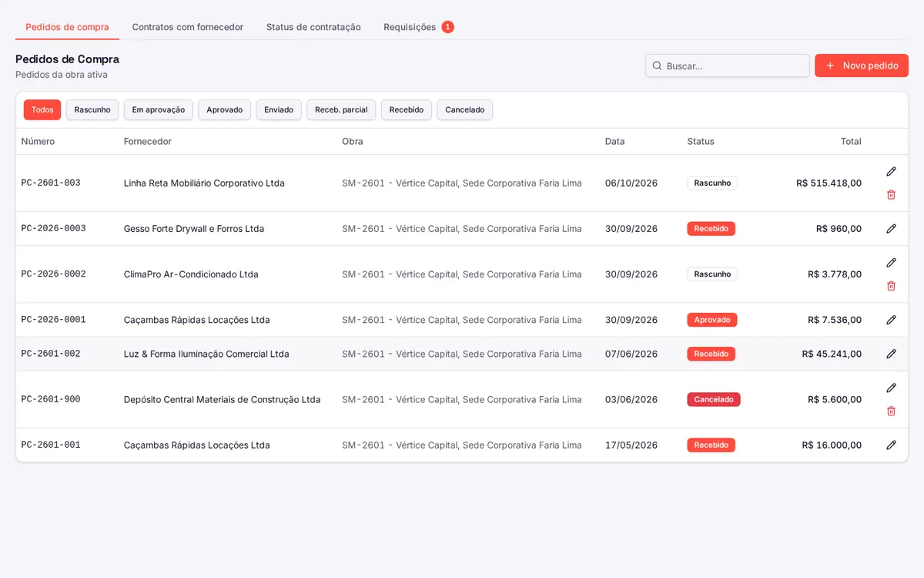Click the total R$ 45.241,00
The image size is (924, 578).
click(x=832, y=354)
